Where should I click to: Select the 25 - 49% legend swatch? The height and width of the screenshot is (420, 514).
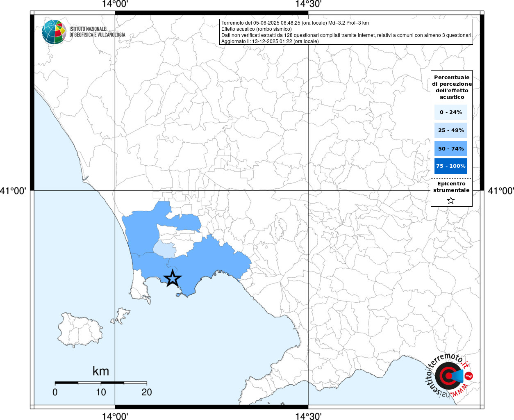pos(450,130)
